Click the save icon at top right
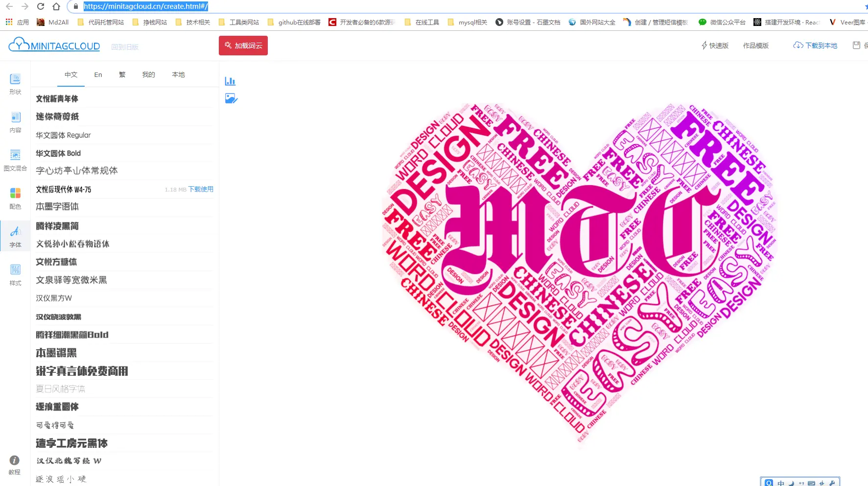The image size is (868, 486). 856,45
